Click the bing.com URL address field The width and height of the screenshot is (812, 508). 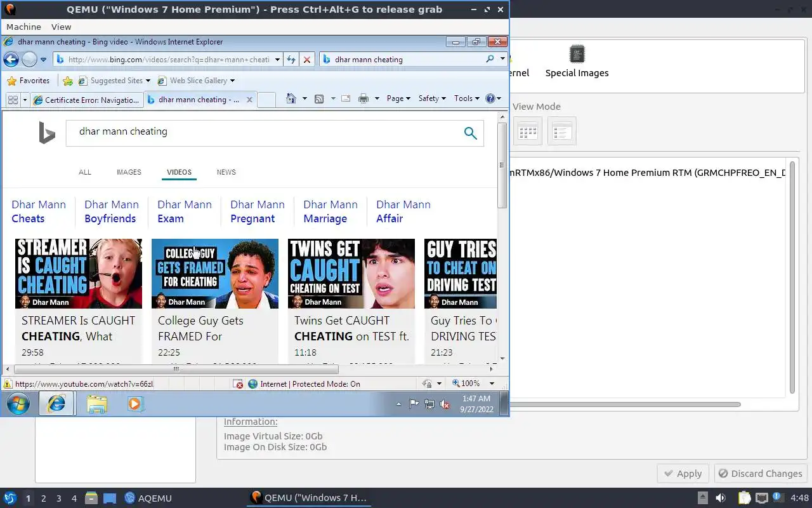169,60
